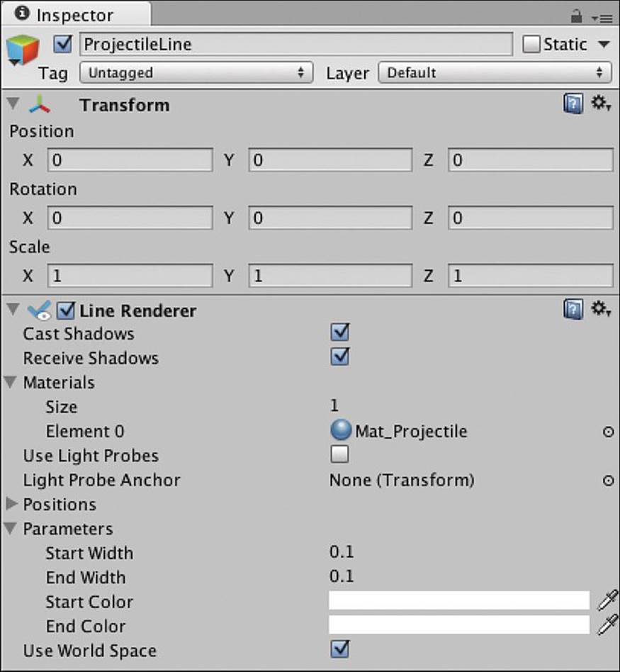The width and height of the screenshot is (620, 672).
Task: Pick End Color with eyedropper icon
Action: coord(608,625)
